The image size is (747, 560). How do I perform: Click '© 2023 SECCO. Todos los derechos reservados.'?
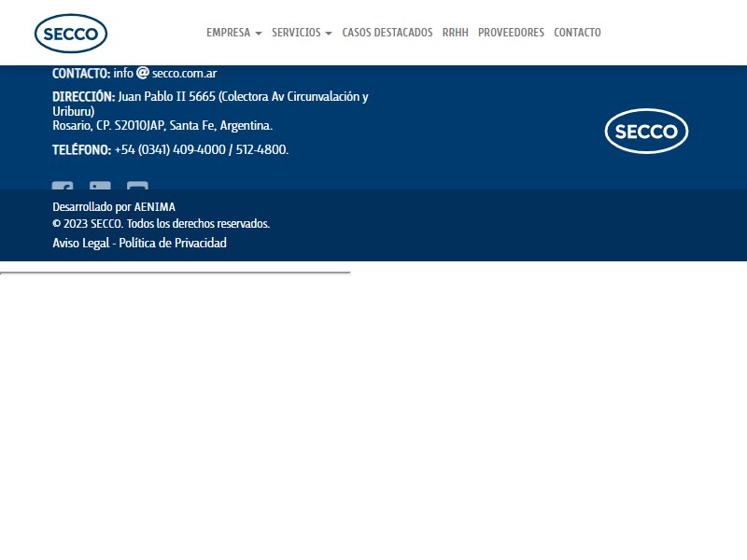click(161, 223)
